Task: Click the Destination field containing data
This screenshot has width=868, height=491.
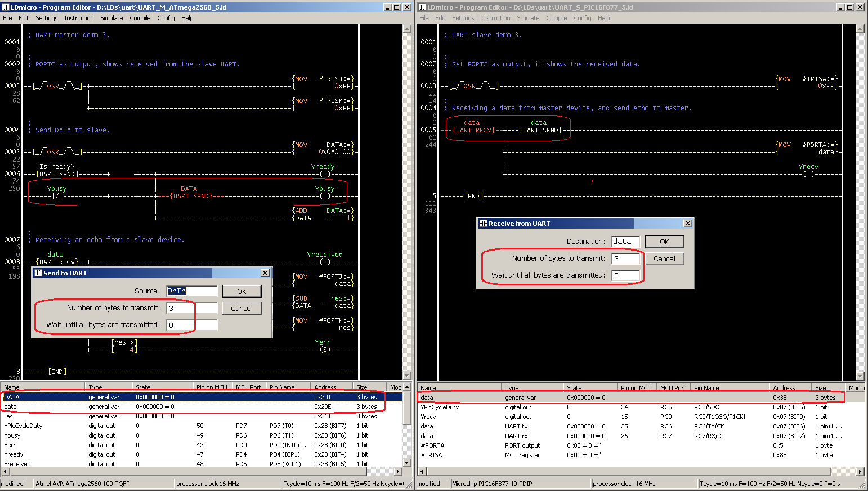Action: (x=625, y=242)
